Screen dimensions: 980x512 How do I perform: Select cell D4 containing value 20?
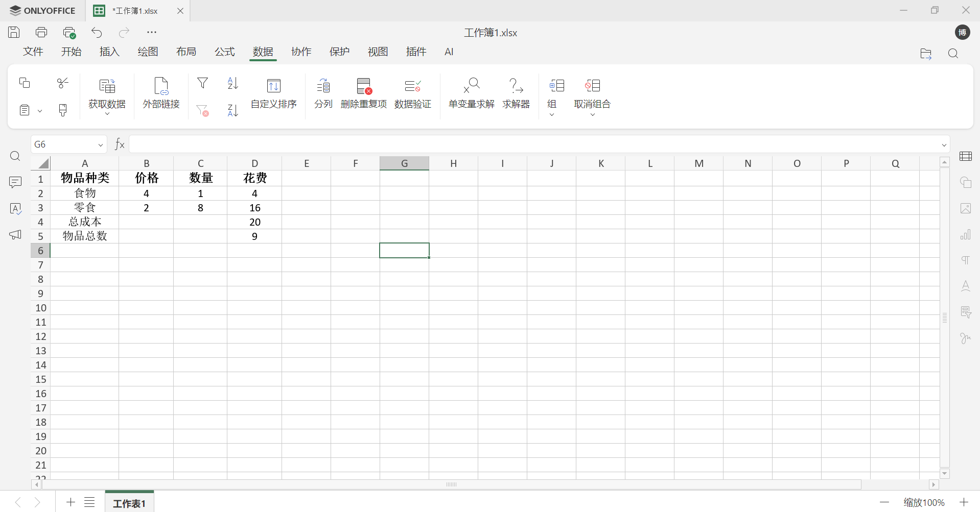pyautogui.click(x=254, y=222)
